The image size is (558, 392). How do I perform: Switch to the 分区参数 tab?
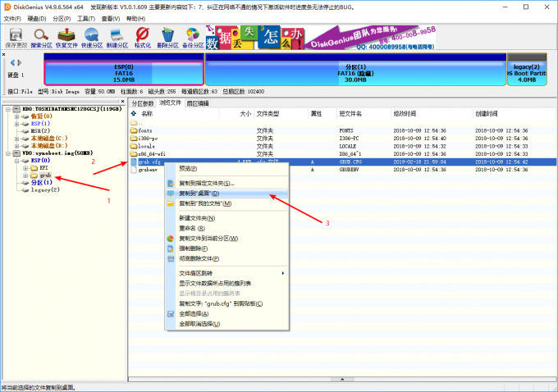[143, 103]
